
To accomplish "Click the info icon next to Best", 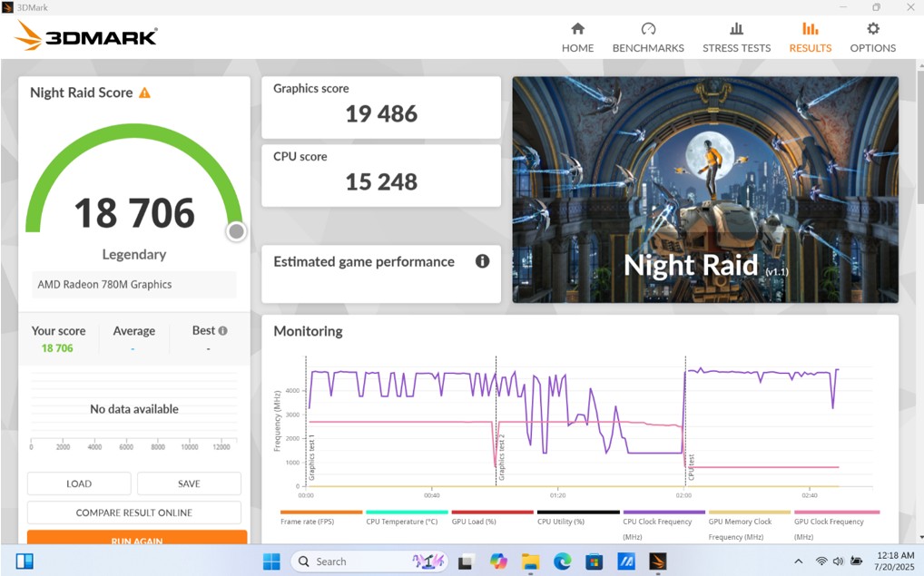I will (x=222, y=331).
